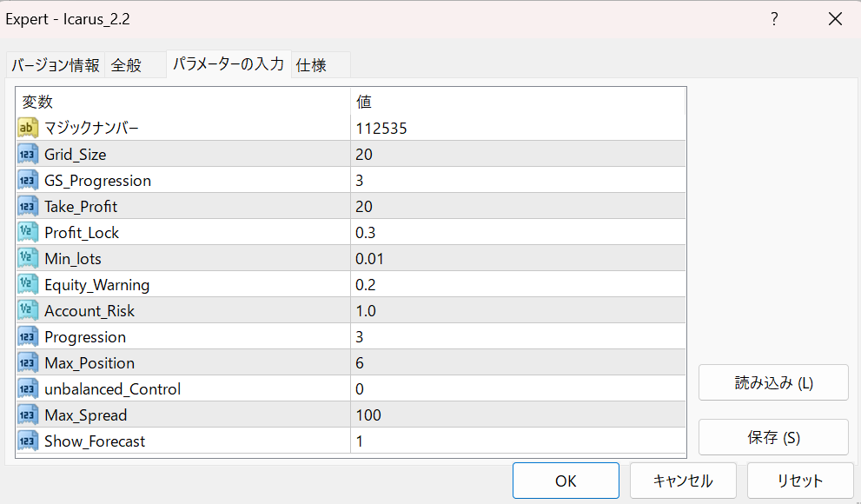
Task: Select the Account_Risk value cell showing 1.0
Action: pos(518,311)
